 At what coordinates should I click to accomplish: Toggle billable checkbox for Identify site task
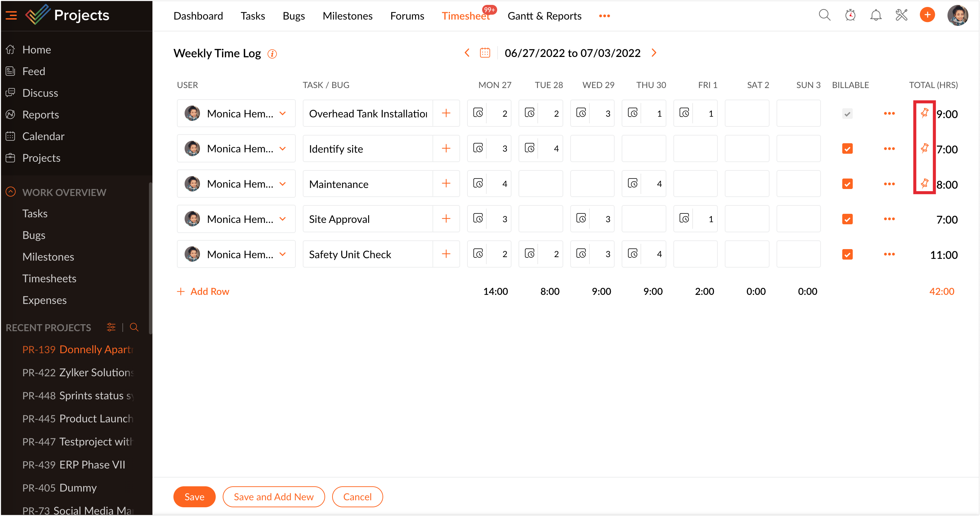pos(847,148)
